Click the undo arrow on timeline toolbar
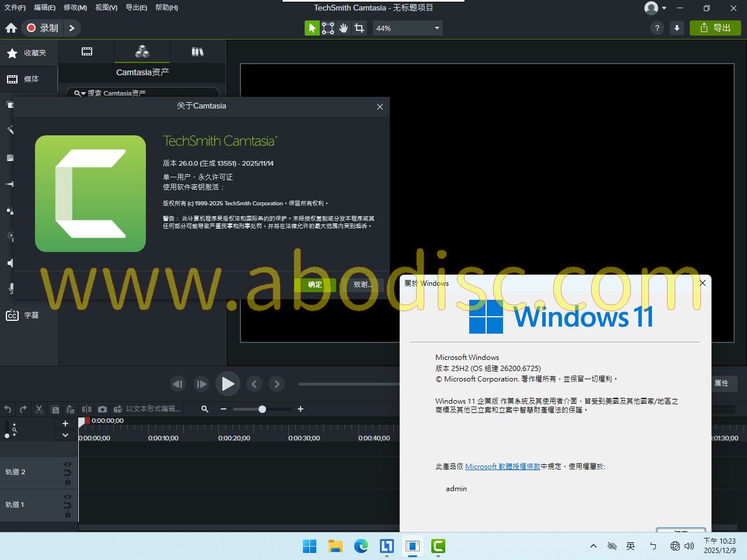This screenshot has height=560, width=747. (8, 409)
